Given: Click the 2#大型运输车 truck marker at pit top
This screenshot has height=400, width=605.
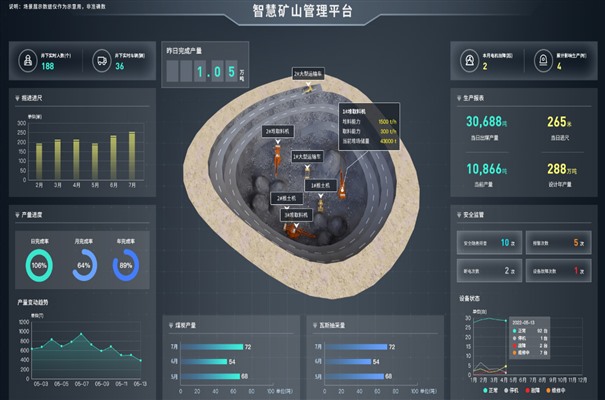Looking at the screenshot, I should pyautogui.click(x=308, y=74).
